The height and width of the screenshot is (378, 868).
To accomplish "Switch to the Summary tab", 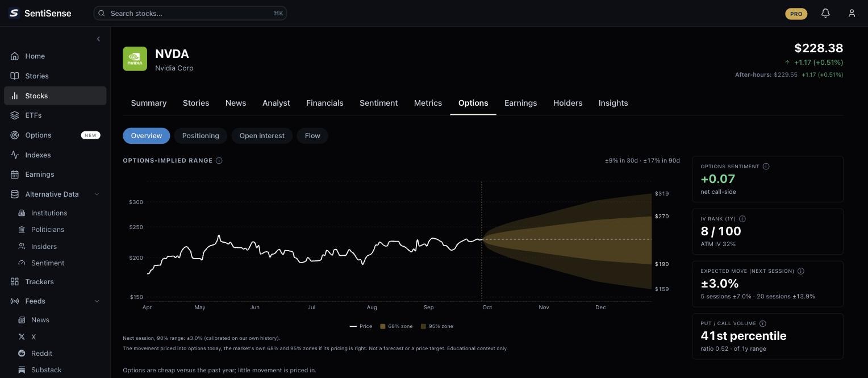I will click(x=149, y=103).
